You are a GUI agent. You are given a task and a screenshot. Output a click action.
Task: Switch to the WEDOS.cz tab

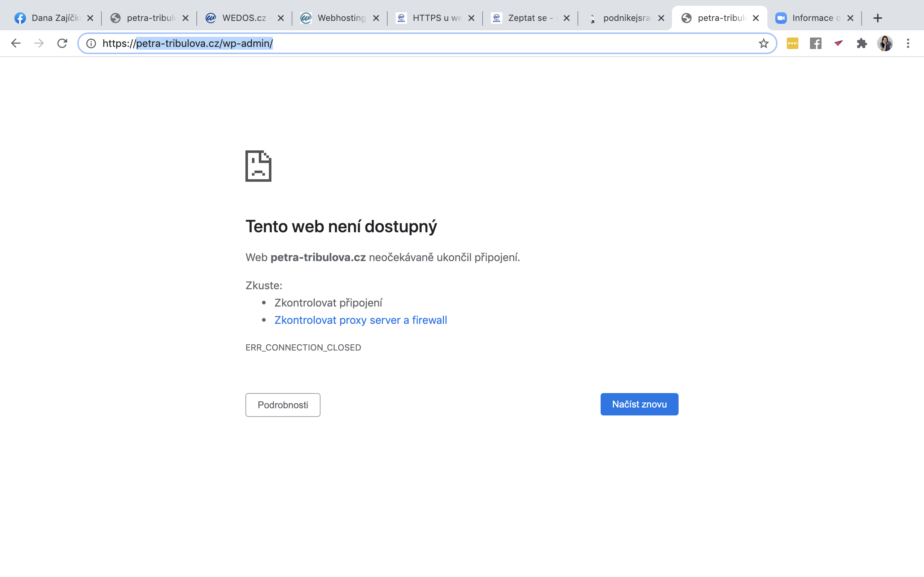240,18
